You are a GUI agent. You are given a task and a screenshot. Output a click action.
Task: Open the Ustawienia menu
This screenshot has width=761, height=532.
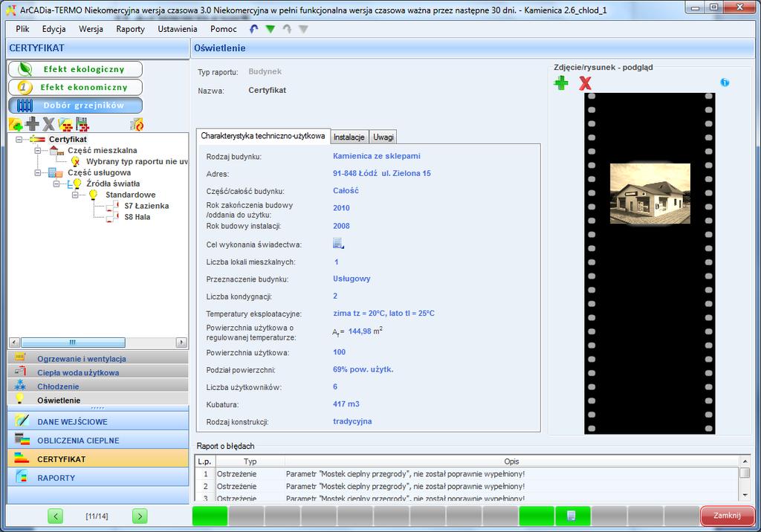[177, 29]
